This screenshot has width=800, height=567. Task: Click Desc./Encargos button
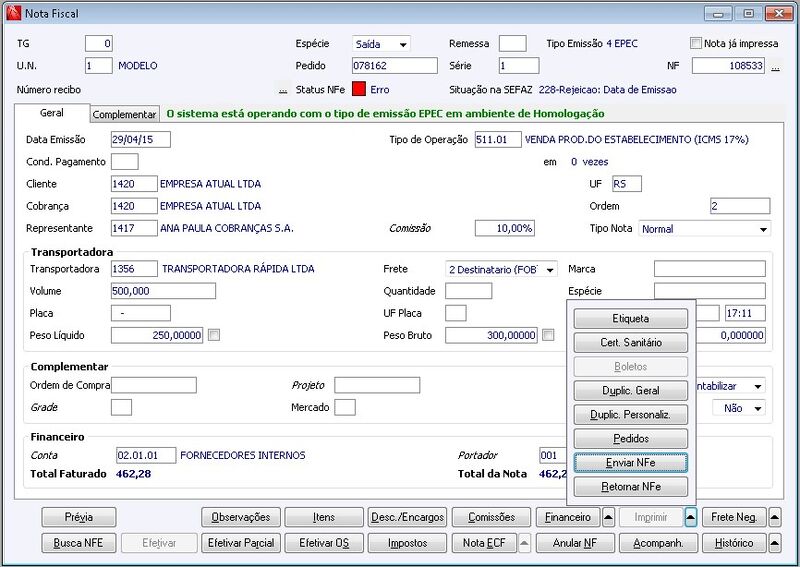coord(407,517)
